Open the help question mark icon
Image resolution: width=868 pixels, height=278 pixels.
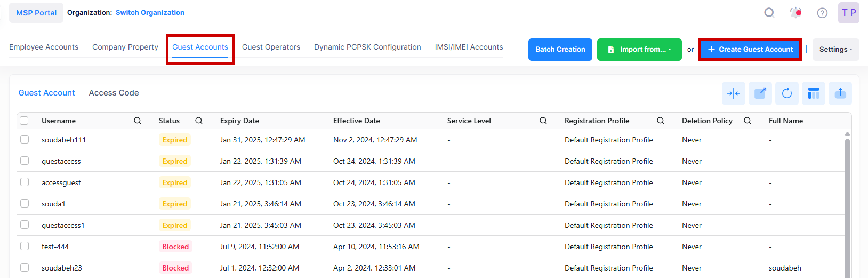822,13
